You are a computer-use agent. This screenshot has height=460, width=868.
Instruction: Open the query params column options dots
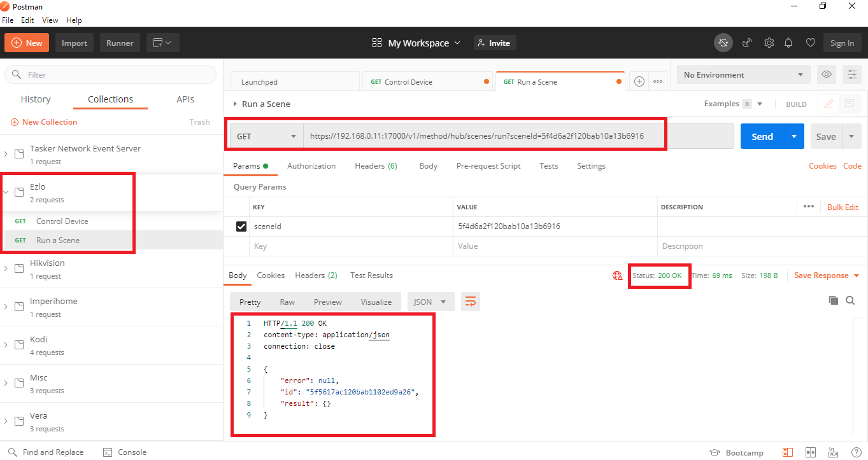point(809,207)
